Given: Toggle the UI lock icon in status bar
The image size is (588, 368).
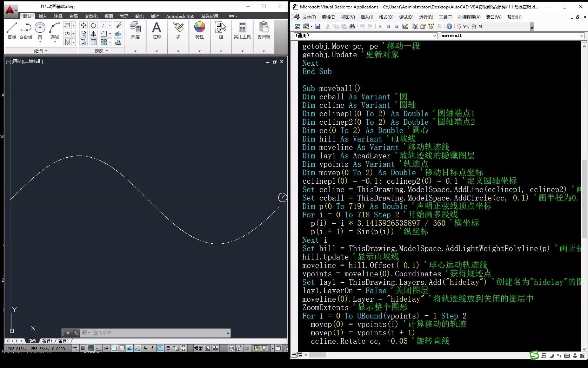Looking at the screenshot, I should coord(239,348).
